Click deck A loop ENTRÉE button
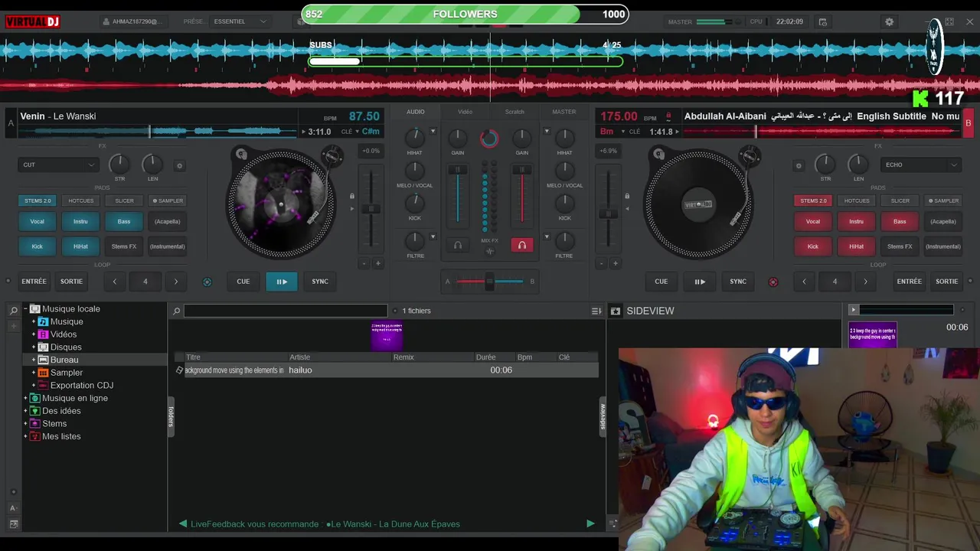 pos(34,282)
